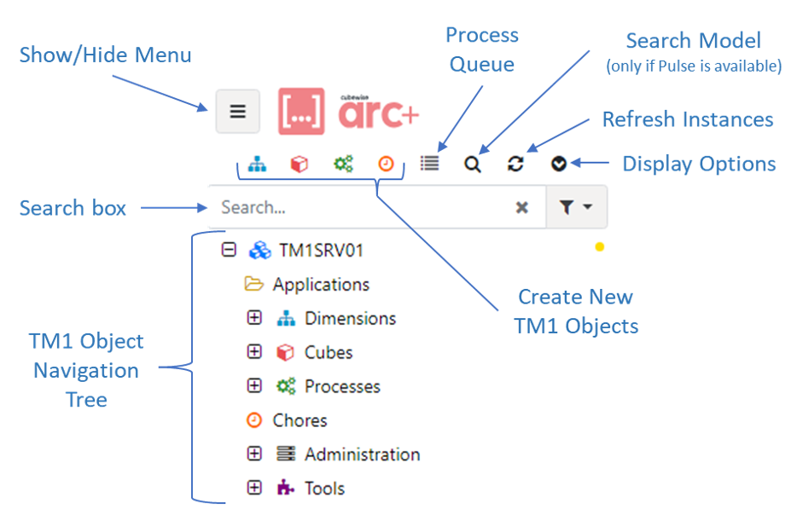797x532 pixels.
Task: Select the Cubes label in the tree
Action: click(329, 352)
